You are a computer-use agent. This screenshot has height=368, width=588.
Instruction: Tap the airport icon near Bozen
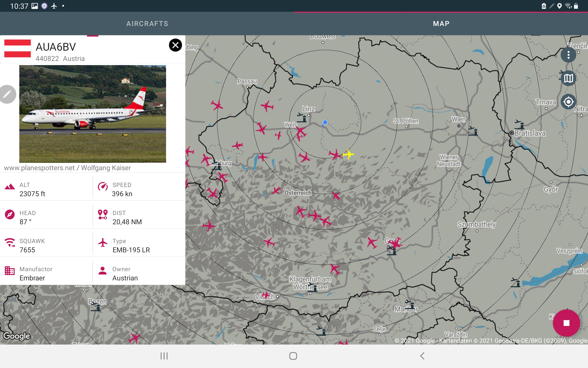(96, 306)
